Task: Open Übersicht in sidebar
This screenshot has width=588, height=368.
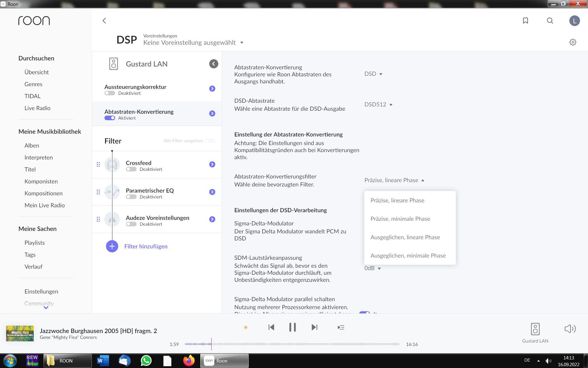Action: coord(37,72)
